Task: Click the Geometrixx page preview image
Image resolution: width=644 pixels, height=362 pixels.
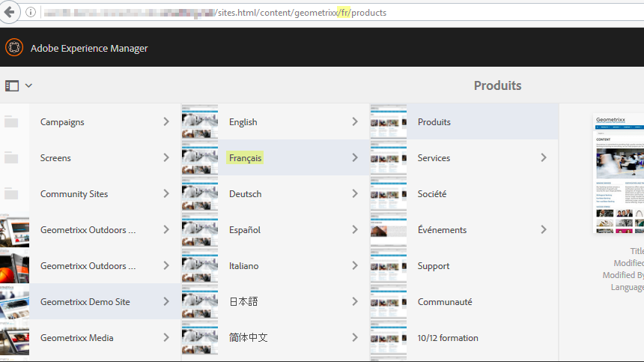Action: (x=619, y=174)
